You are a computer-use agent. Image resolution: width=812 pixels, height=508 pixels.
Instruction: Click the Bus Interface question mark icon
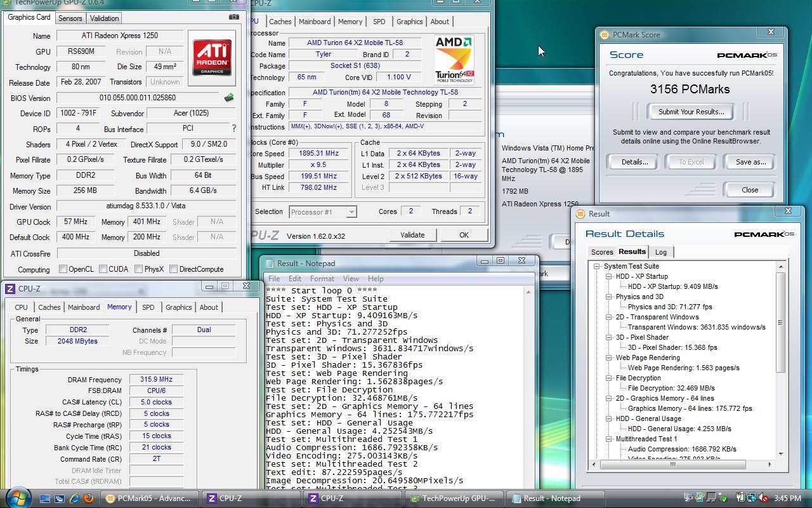[233, 128]
